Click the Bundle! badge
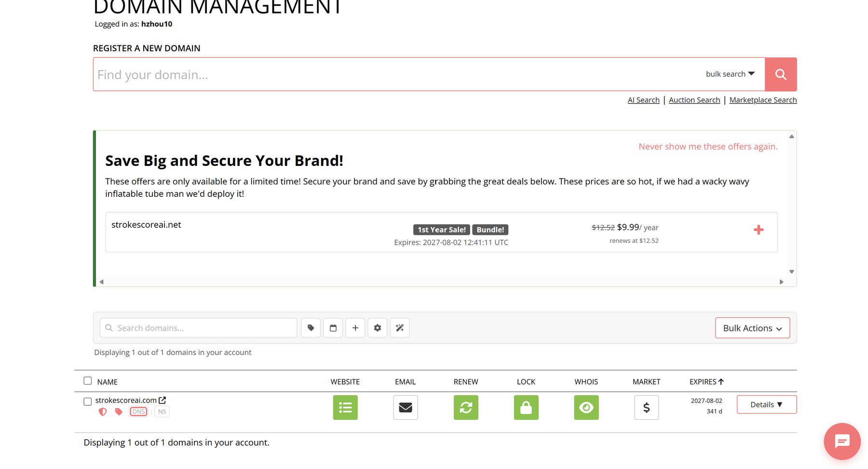This screenshot has height=469, width=868. click(490, 230)
